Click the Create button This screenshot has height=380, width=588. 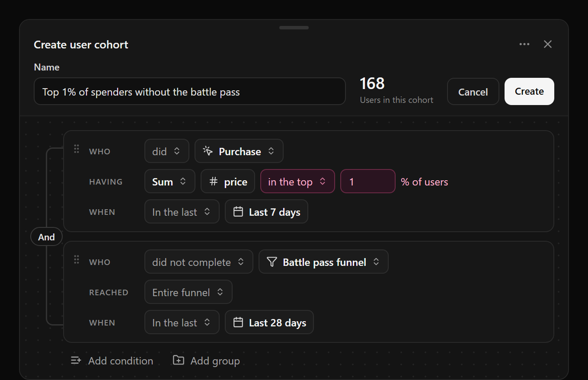[529, 91]
